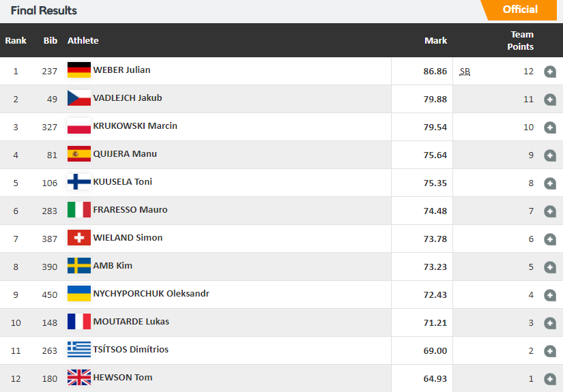
Task: Click the SB label next to 86.86
Action: point(465,72)
